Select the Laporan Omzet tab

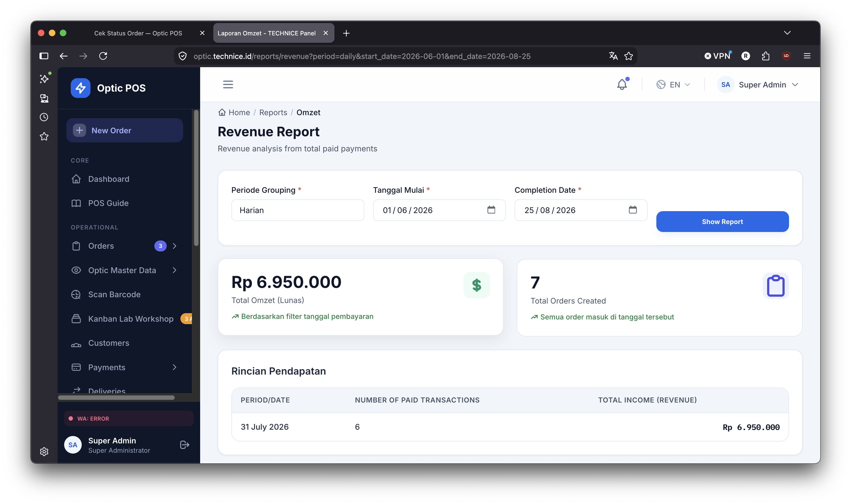pos(266,33)
